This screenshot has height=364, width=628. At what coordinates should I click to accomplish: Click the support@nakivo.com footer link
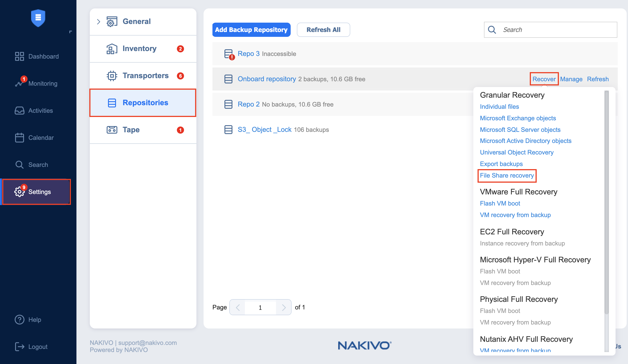pyautogui.click(x=148, y=343)
